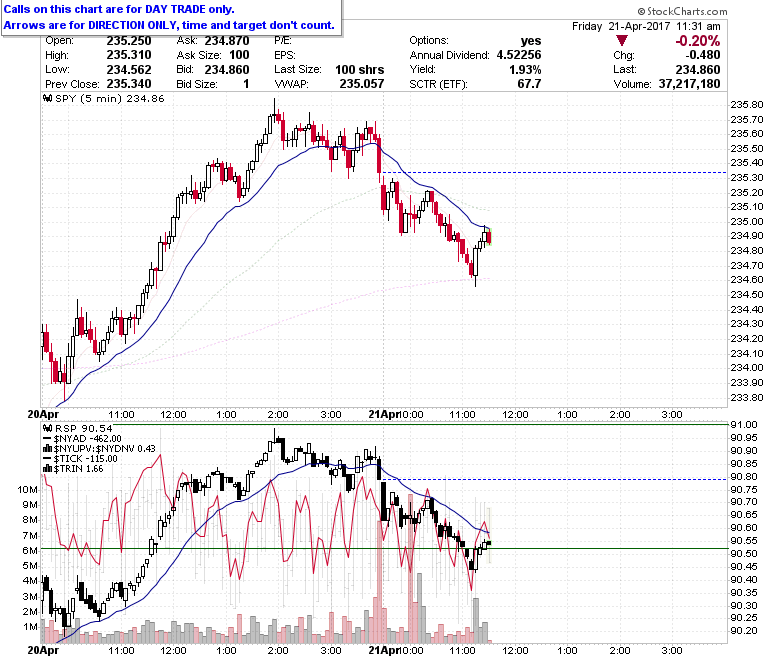Viewport: 780px width, 659px height.
Task: Click the 90.50 label on RSP axis
Action: pyautogui.click(x=744, y=554)
